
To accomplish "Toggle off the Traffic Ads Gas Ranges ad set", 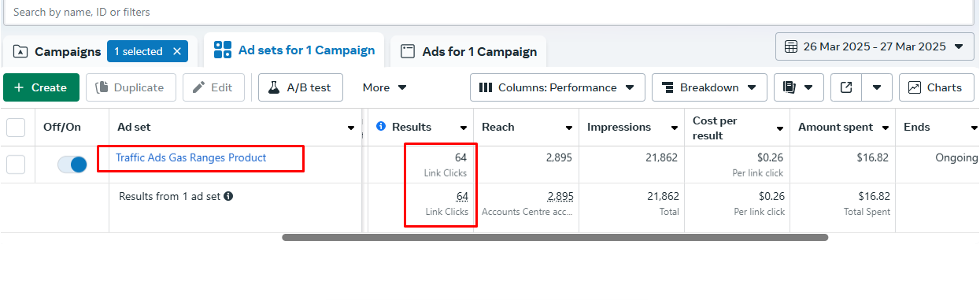I will coord(72,165).
